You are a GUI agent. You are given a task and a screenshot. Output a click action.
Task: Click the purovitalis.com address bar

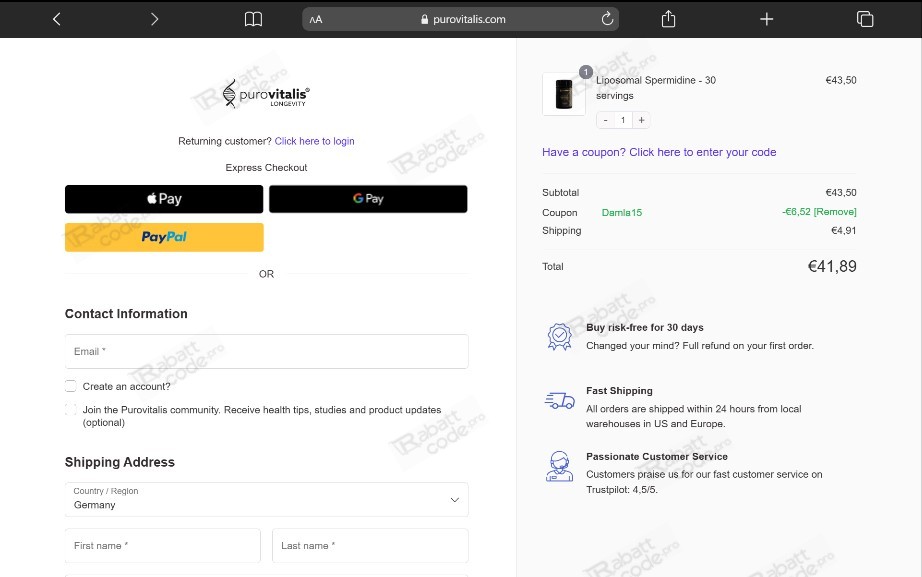pyautogui.click(x=460, y=19)
